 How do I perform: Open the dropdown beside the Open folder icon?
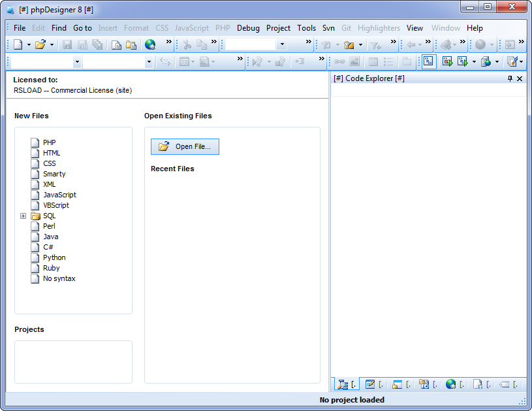click(x=52, y=46)
